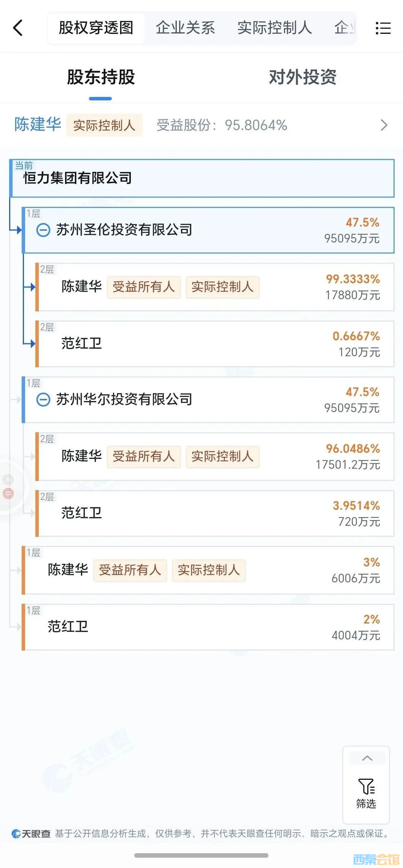Screen dimensions: 403x868
Task: Collapse 苏州华尔投资有限公司 node
Action: click(x=43, y=400)
